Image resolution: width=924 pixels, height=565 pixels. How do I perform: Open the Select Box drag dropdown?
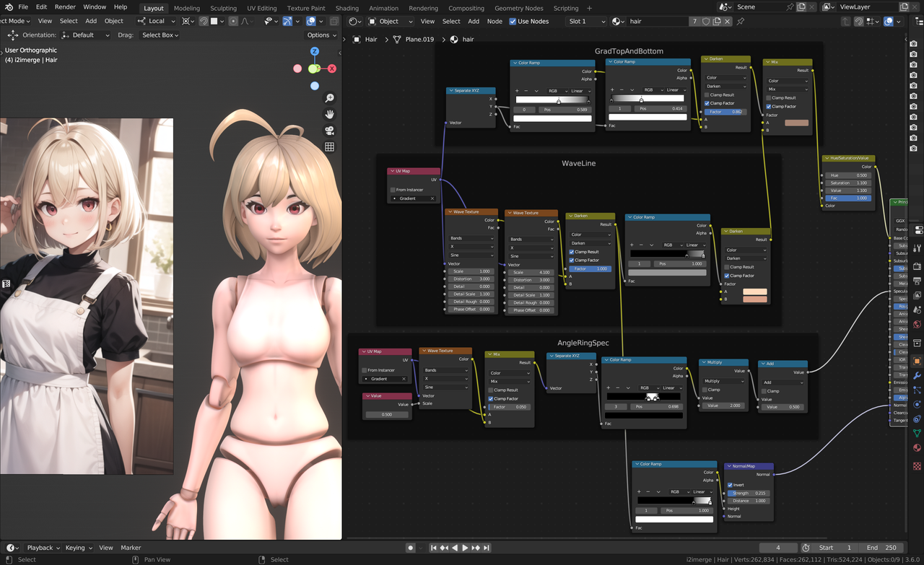pyautogui.click(x=160, y=35)
